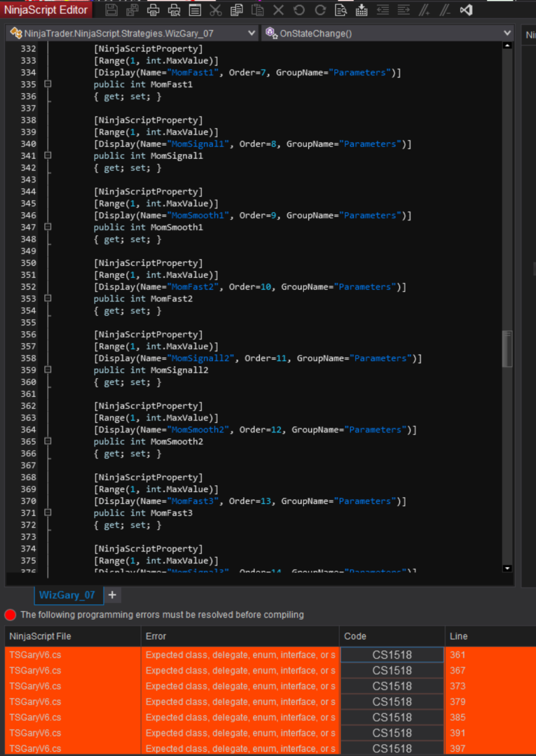Click the Comment Selection icon
This screenshot has height=756, width=536.
424,9
